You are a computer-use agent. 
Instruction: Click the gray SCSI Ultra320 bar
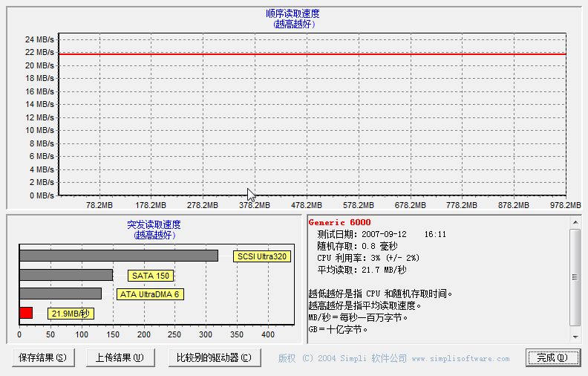click(x=119, y=256)
